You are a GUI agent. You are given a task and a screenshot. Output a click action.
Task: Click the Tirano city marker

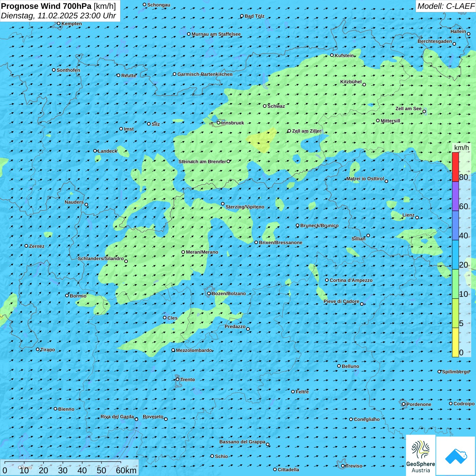coord(38,349)
